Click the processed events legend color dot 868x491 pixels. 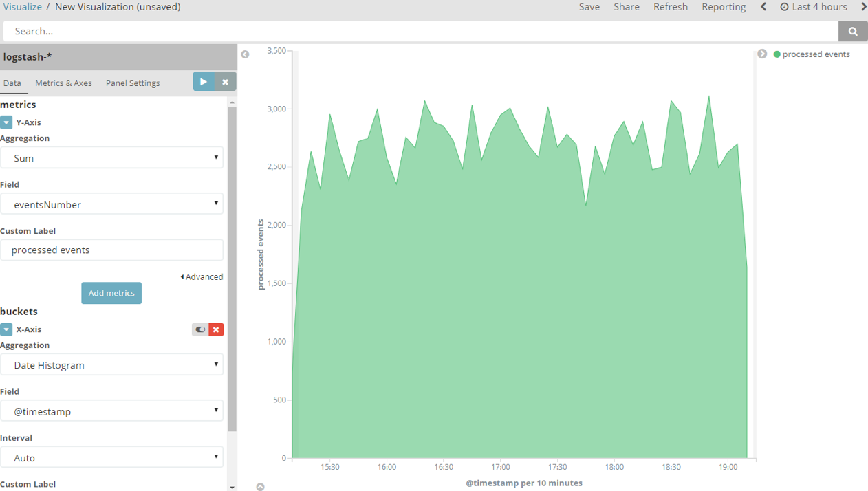(777, 54)
